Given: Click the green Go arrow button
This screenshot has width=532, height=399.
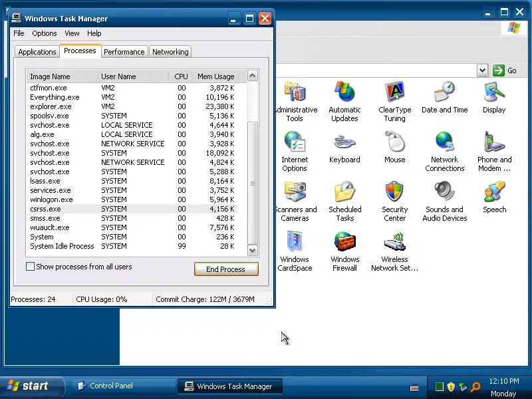Looking at the screenshot, I should (x=498, y=70).
